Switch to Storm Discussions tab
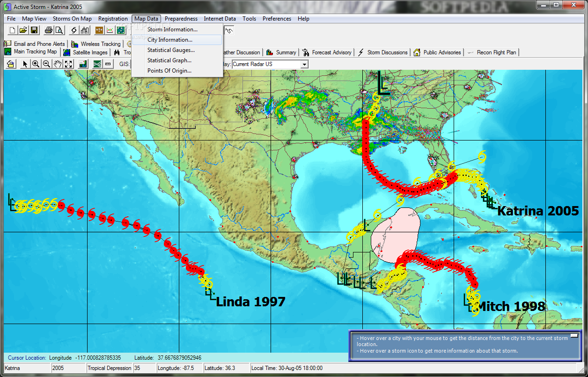 tap(382, 52)
